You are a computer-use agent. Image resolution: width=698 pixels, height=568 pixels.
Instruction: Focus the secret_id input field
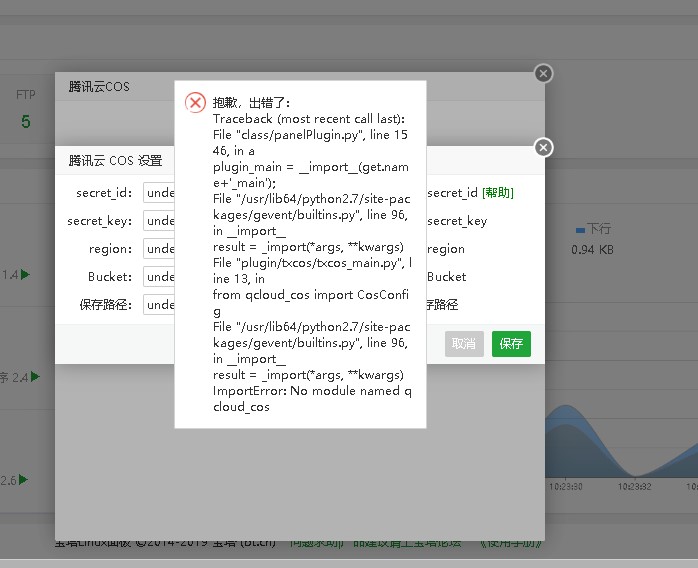(159, 193)
